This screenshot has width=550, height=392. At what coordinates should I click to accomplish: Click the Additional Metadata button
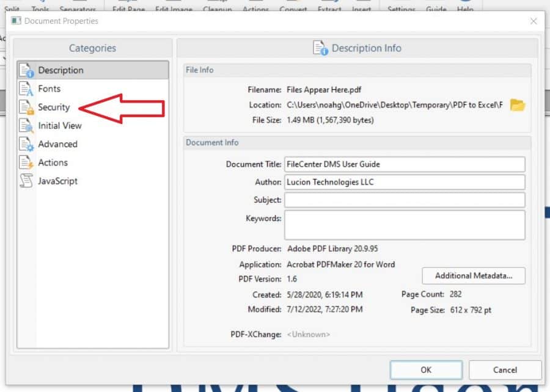click(474, 276)
